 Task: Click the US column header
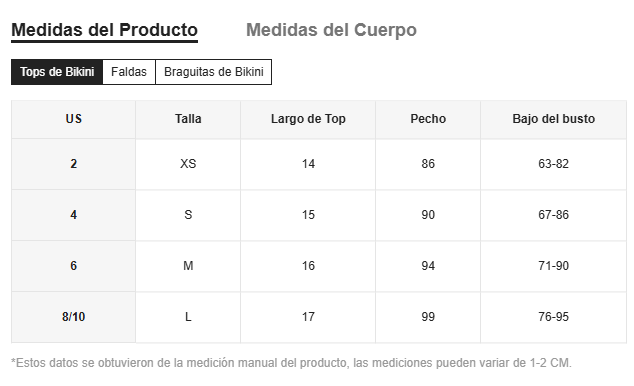(74, 119)
